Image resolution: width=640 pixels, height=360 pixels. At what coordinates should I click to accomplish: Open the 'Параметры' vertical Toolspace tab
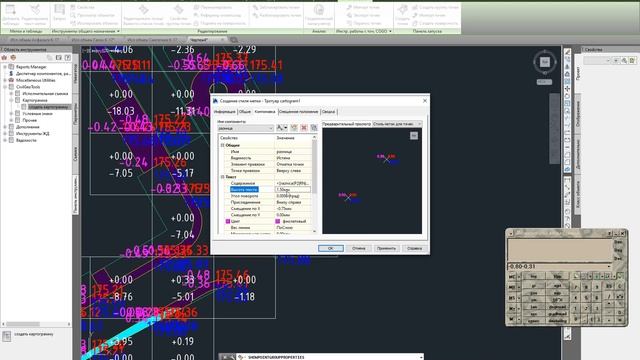76,113
